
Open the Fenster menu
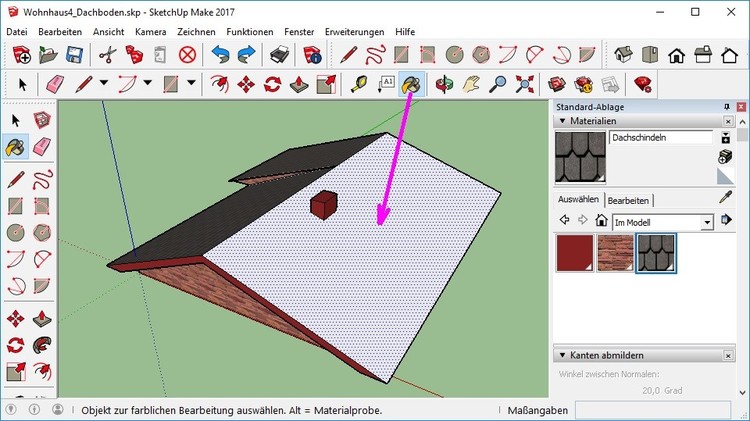click(299, 32)
